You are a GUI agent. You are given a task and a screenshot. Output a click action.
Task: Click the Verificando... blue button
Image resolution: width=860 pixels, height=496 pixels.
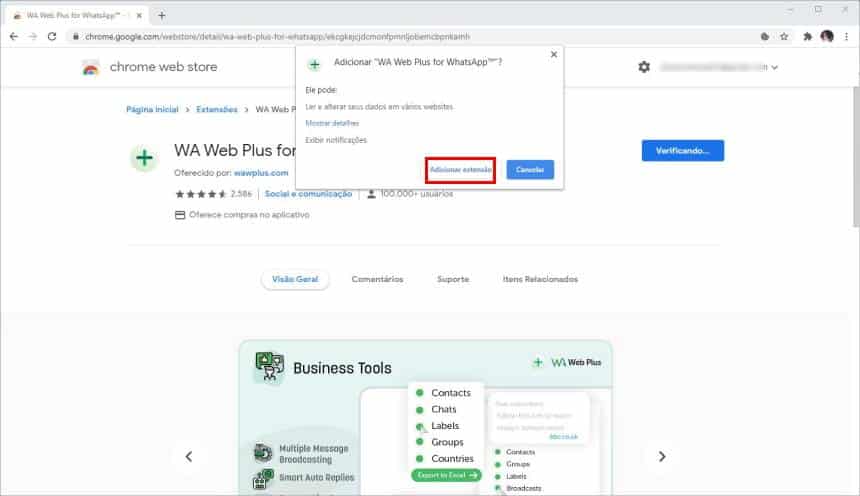click(682, 150)
